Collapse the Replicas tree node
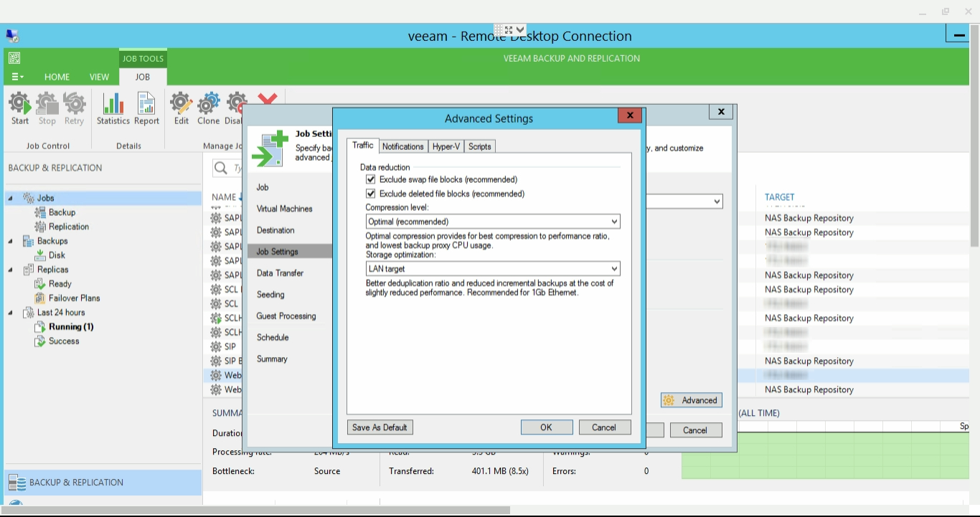 [11, 270]
